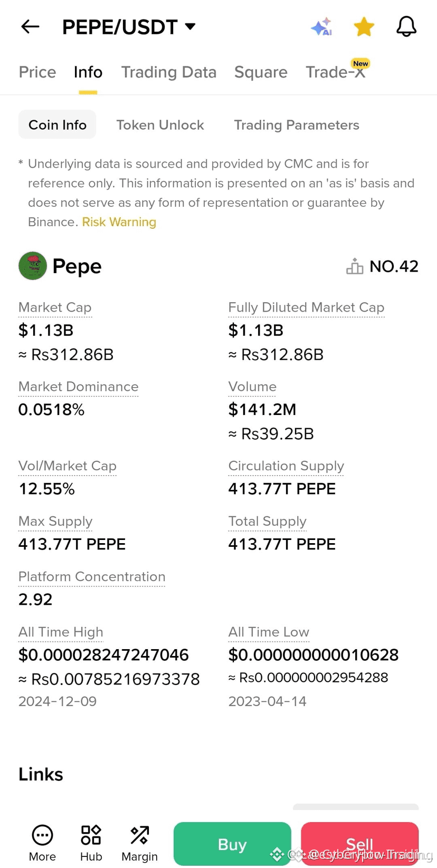Select the Token Unlock sub-tab
Screen dimensions: 437x868
tap(160, 125)
